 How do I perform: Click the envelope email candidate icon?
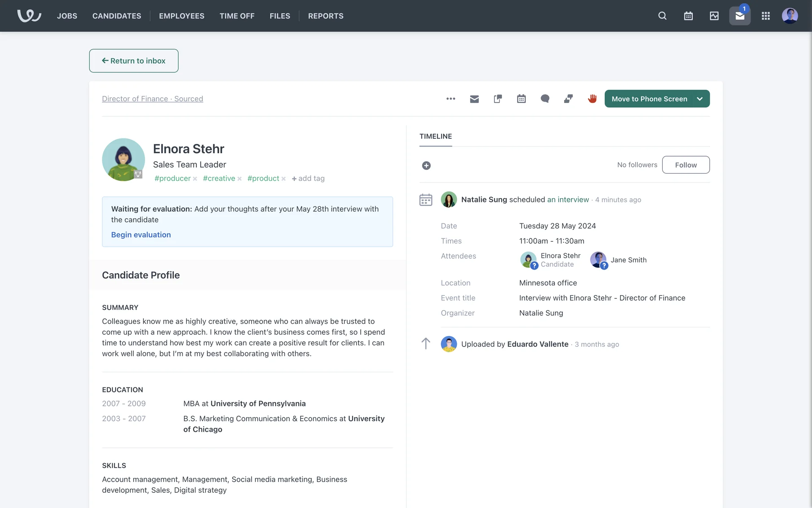point(474,99)
